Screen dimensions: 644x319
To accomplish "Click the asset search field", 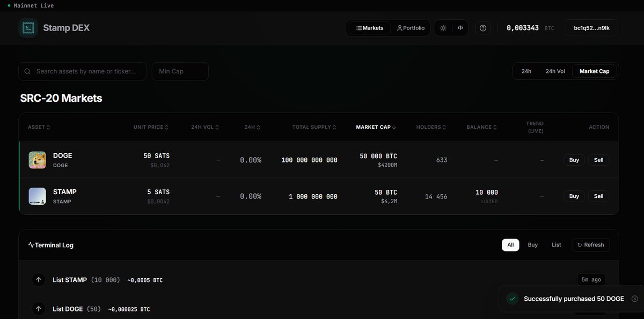I will pyautogui.click(x=83, y=71).
